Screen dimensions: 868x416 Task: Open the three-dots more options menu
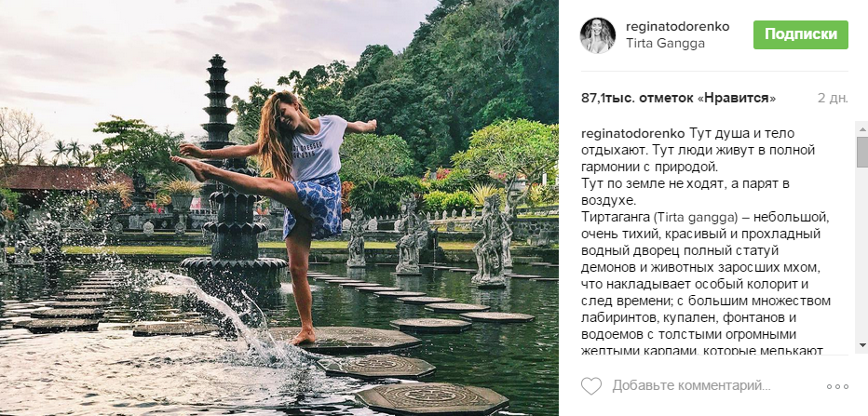837,386
